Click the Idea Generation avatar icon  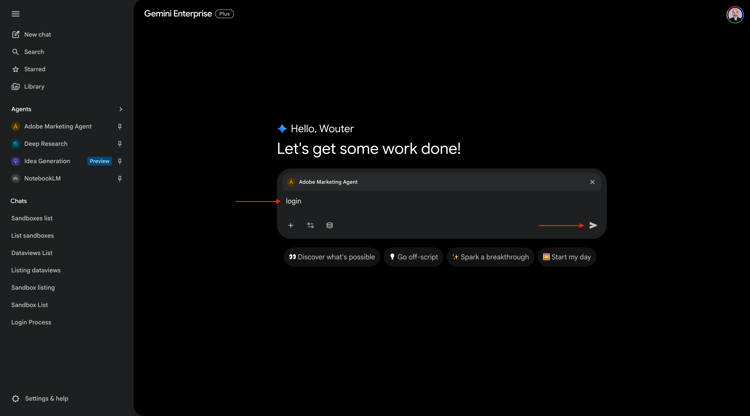[x=15, y=161]
